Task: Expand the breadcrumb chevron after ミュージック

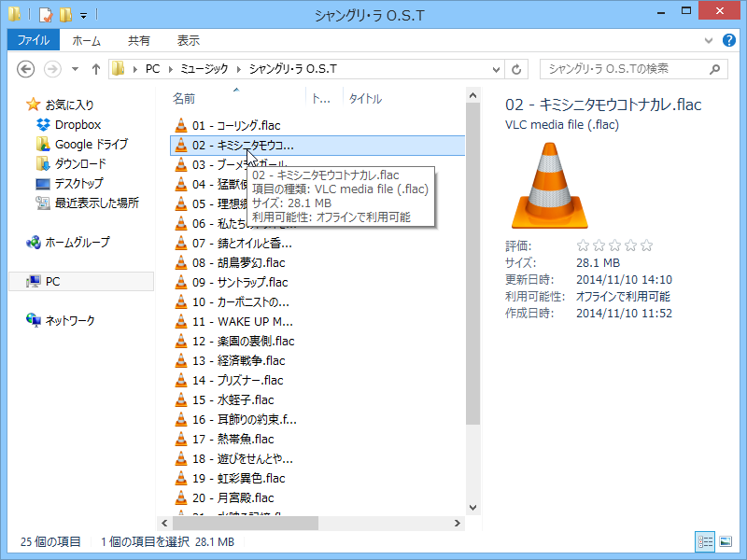Action: [x=238, y=68]
